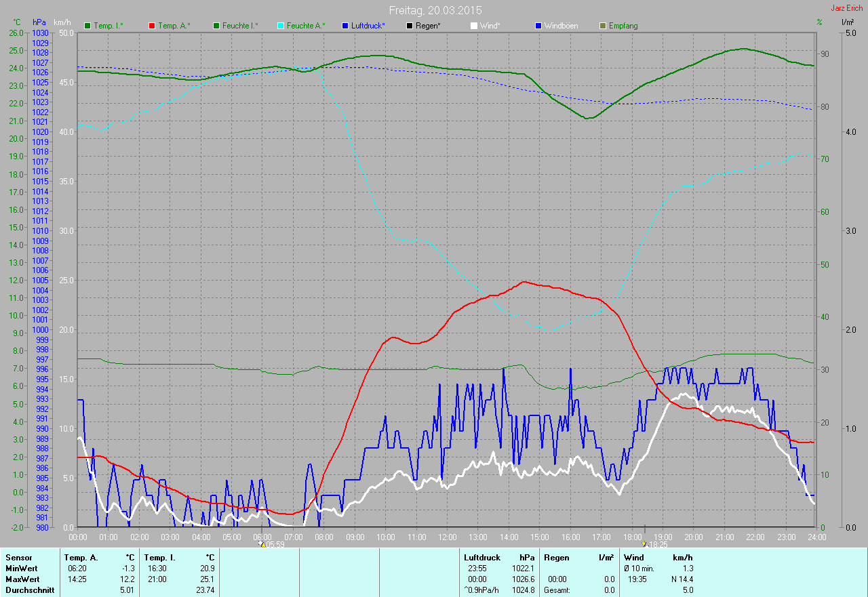Viewport: 868px width, 597px height.
Task: Click the 'Gesamt:' rain total label
Action: coord(557,590)
